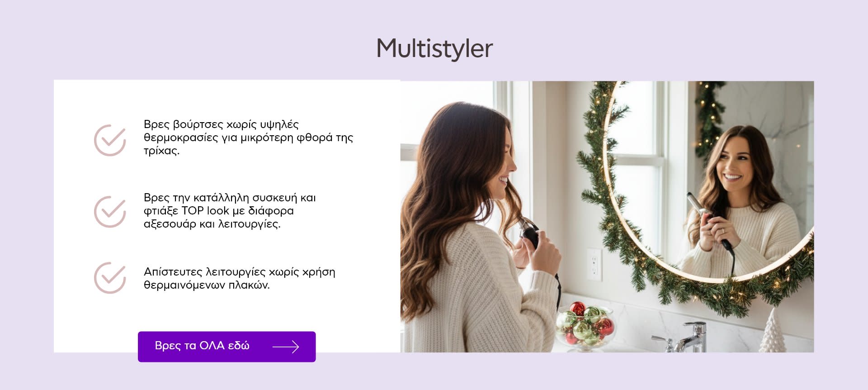Click the checkmark icon beside 'Απίστευτες λειτουργίες' text
The image size is (868, 390).
pyautogui.click(x=110, y=278)
